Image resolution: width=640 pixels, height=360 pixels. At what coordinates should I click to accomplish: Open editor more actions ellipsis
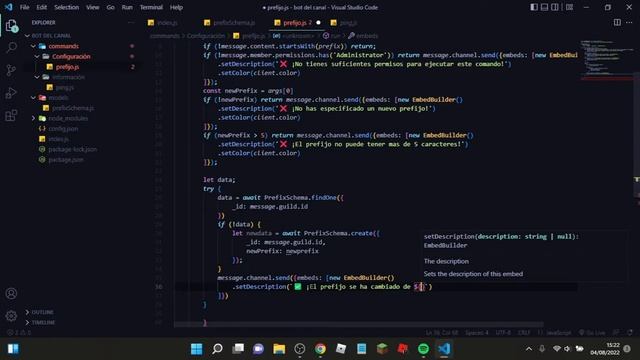(x=629, y=22)
